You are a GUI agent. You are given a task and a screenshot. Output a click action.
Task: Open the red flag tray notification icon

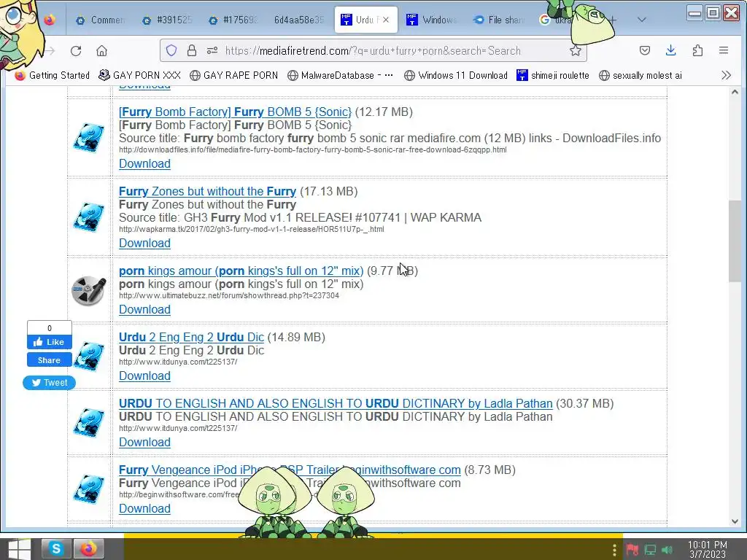click(x=632, y=550)
